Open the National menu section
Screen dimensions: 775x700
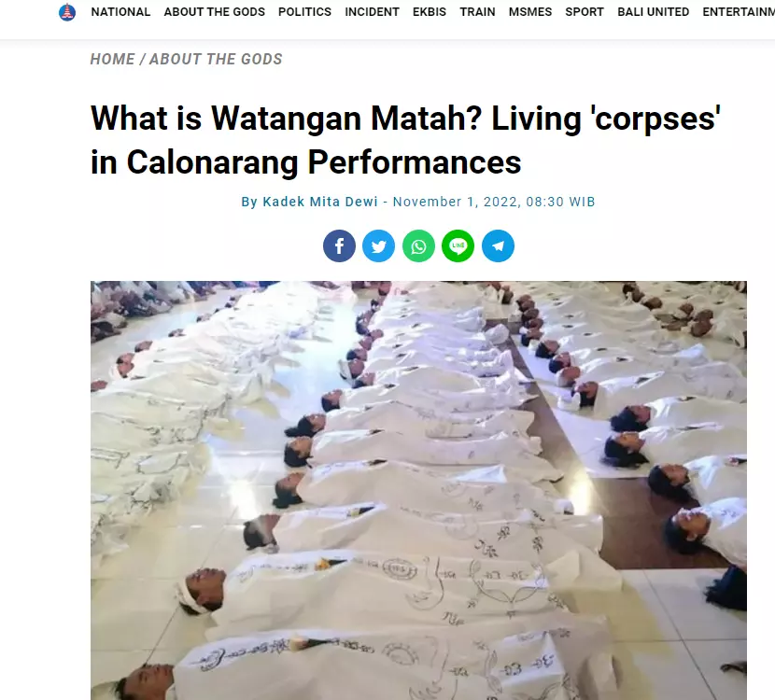[120, 12]
